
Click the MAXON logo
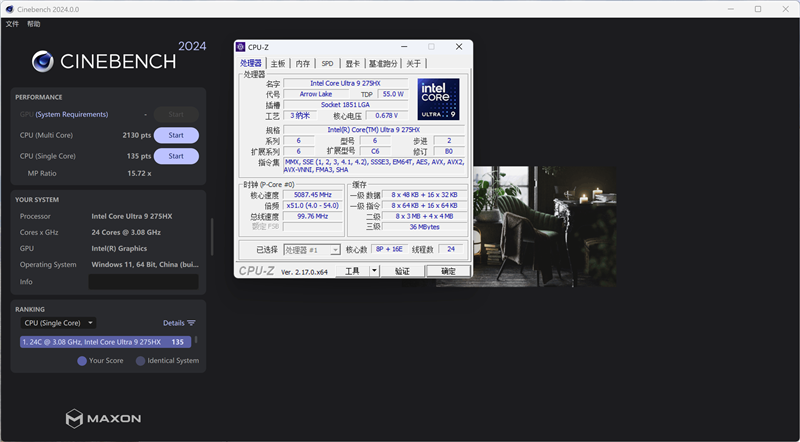pos(104,419)
